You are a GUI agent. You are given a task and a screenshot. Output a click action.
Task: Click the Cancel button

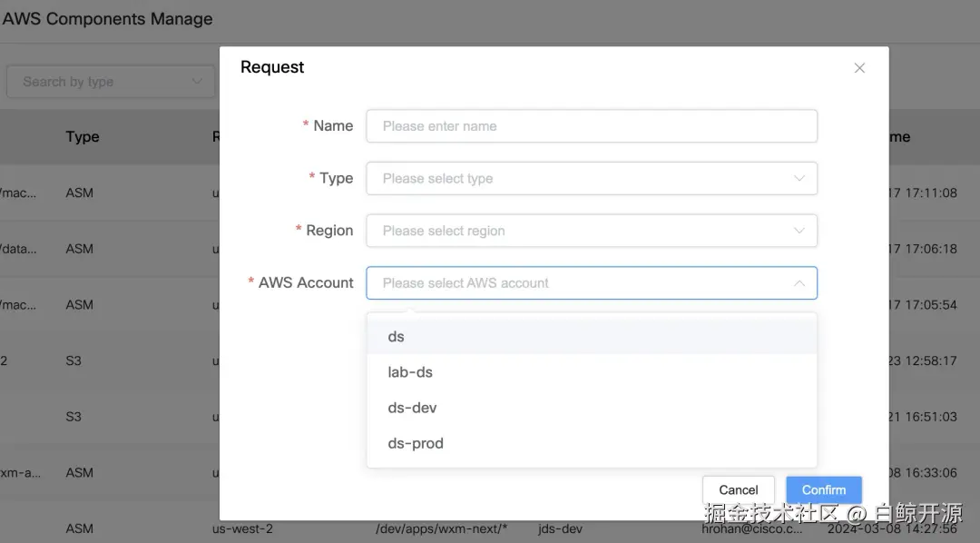point(738,489)
